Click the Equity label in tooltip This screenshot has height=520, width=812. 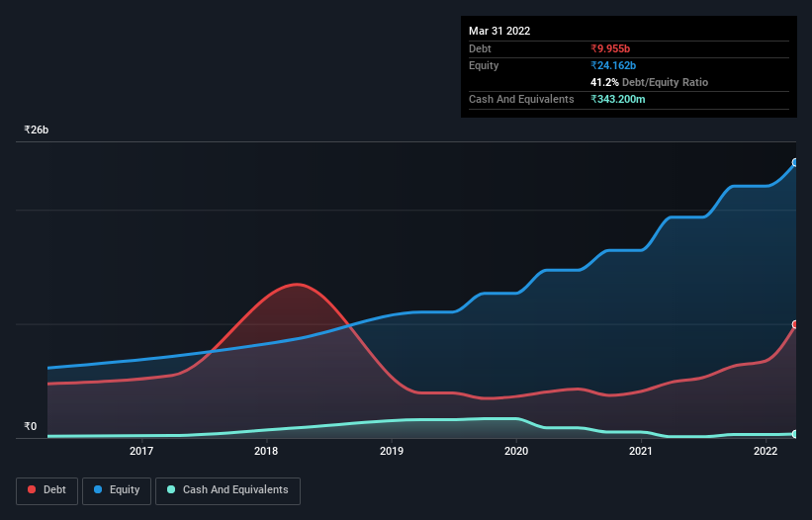[x=484, y=65]
